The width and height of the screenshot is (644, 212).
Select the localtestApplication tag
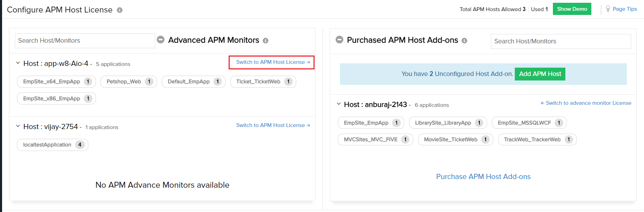(x=47, y=145)
